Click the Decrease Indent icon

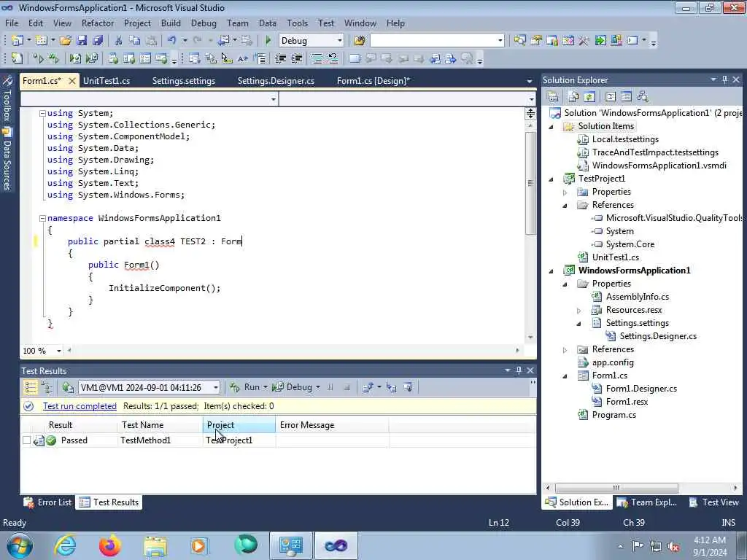click(x=281, y=58)
